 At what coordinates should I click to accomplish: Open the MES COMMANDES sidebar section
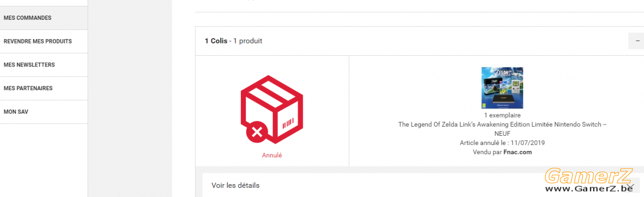tap(43, 18)
